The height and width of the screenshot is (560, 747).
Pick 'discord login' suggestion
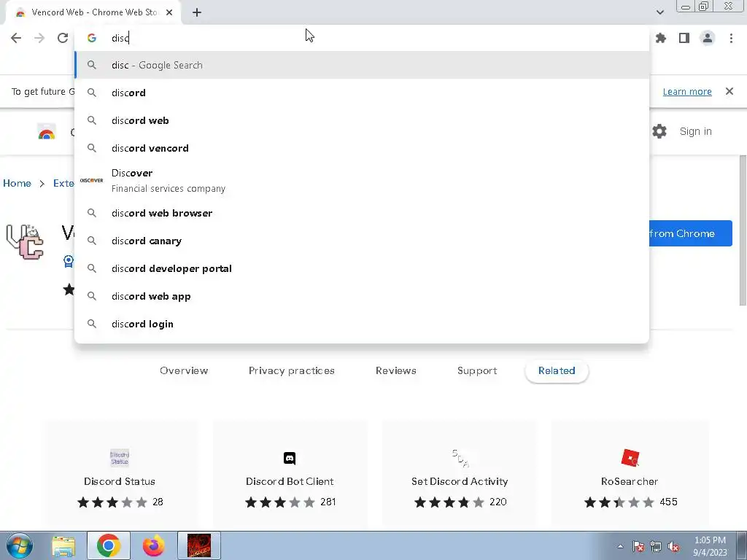click(362, 324)
